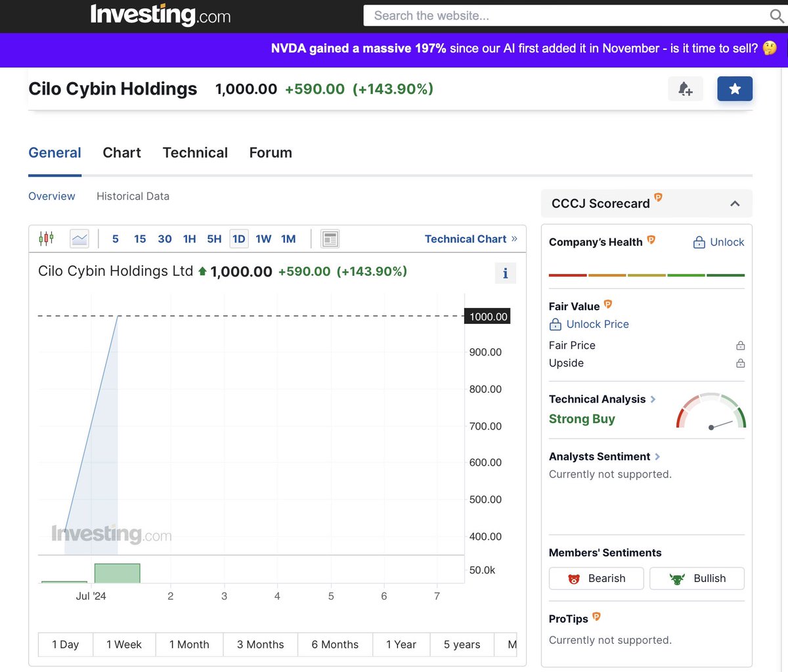Screen dimensions: 788x672
Task: Click Unlock for Company's Health
Action: [719, 242]
